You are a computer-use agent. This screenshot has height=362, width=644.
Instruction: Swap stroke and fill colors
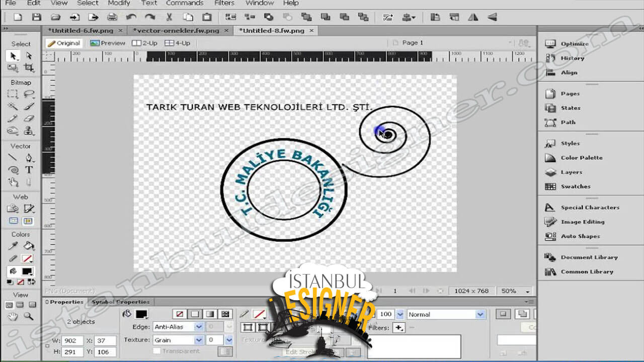(32, 282)
